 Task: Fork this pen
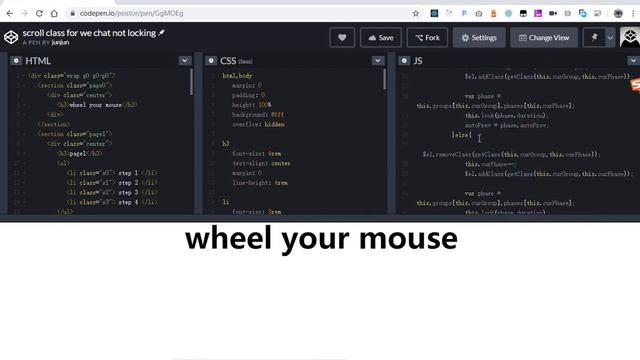click(427, 38)
